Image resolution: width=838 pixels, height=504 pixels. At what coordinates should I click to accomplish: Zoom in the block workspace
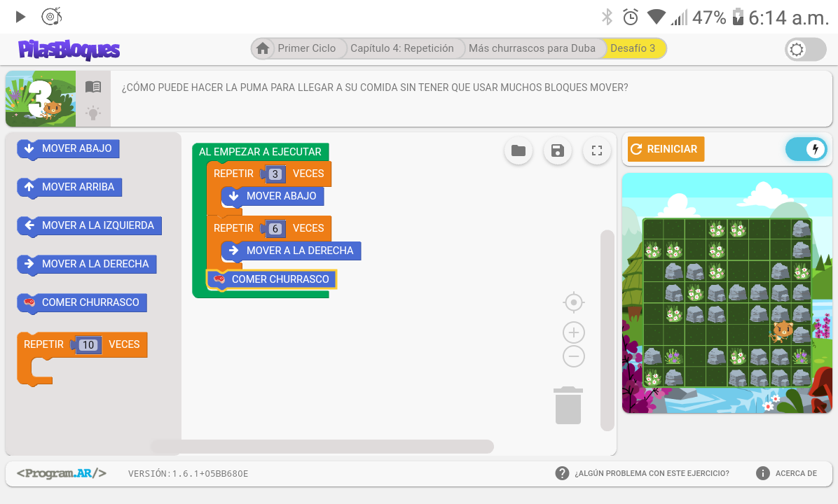[x=574, y=332]
